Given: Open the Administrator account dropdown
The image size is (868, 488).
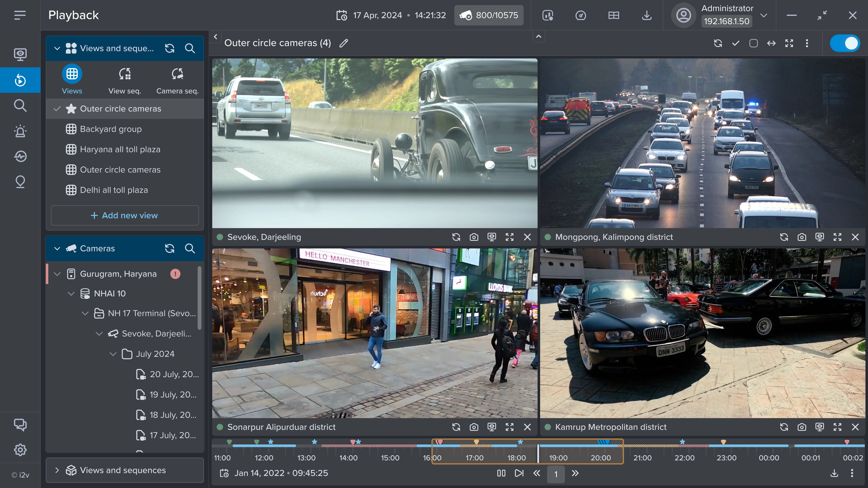Looking at the screenshot, I should point(764,15).
